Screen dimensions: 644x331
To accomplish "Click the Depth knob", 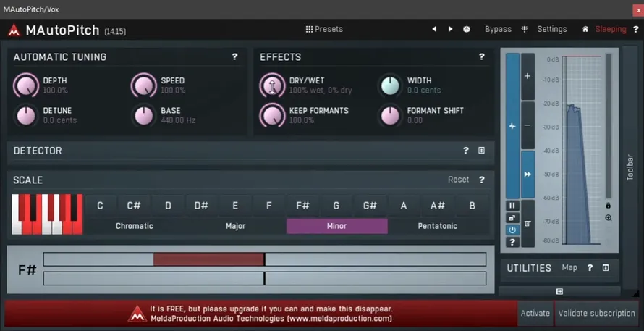I will 26,85.
